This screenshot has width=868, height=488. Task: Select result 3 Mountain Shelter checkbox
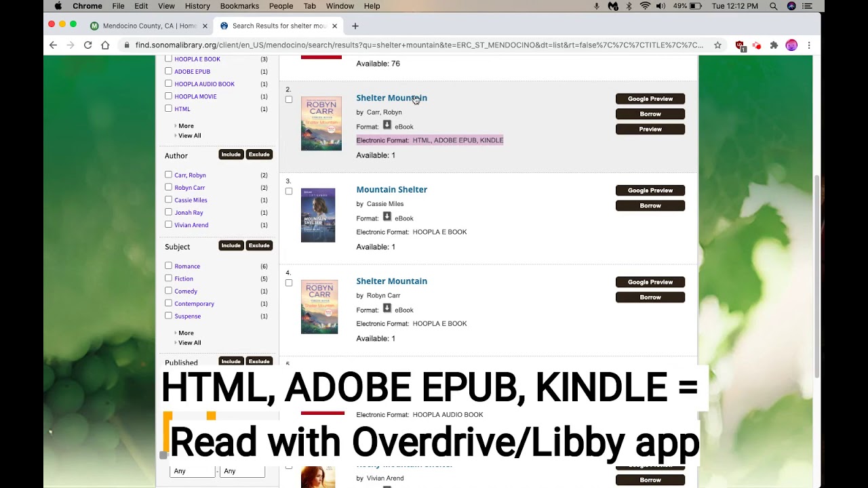point(289,191)
